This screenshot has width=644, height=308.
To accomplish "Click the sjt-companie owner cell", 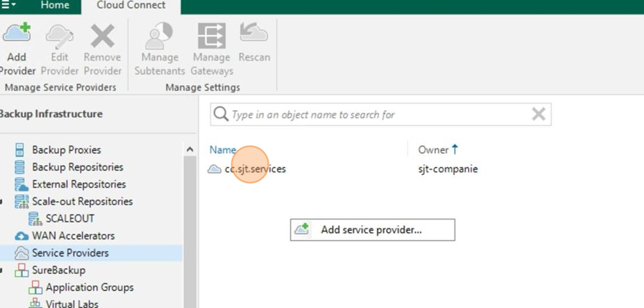I will (448, 169).
